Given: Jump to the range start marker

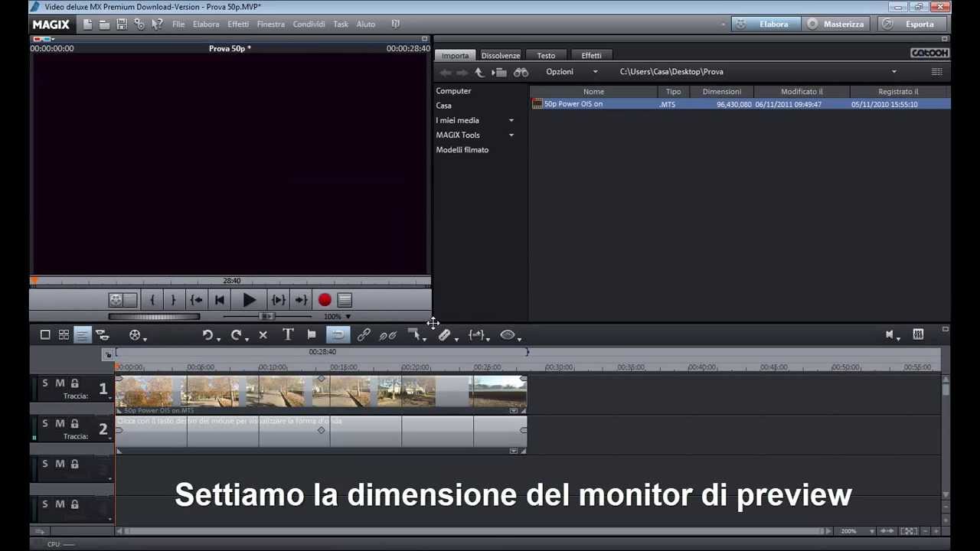Looking at the screenshot, I should point(196,301).
